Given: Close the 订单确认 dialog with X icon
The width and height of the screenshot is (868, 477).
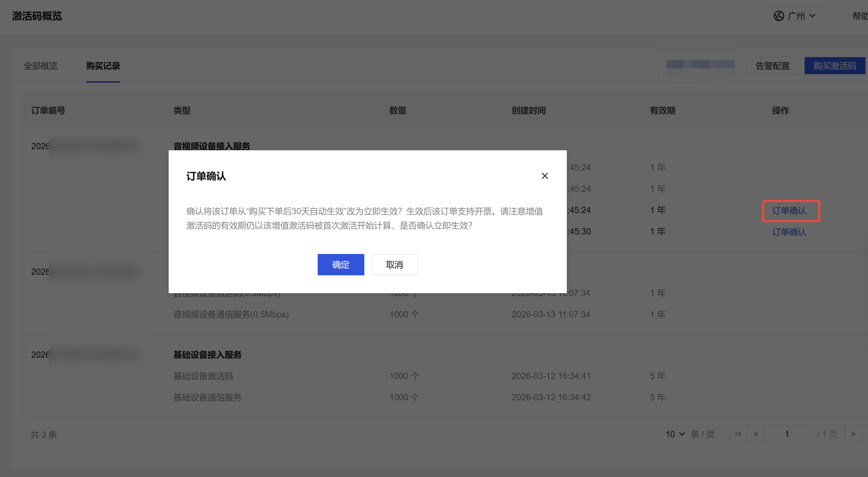Looking at the screenshot, I should click(x=545, y=176).
